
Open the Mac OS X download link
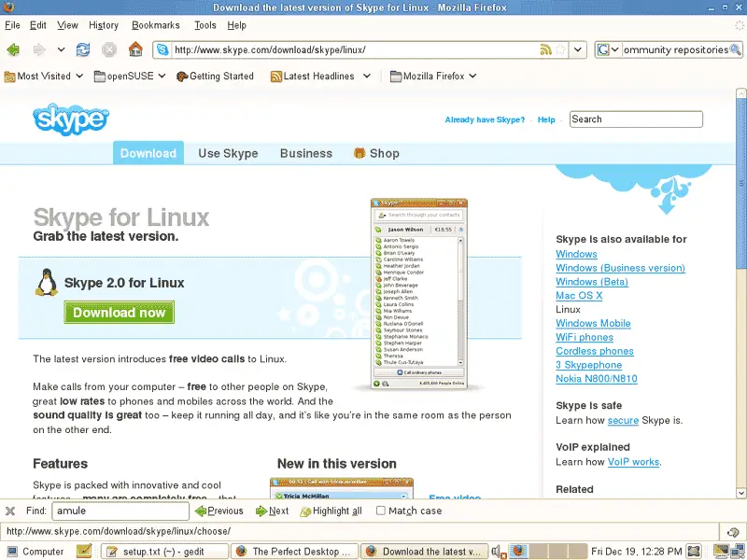579,296
